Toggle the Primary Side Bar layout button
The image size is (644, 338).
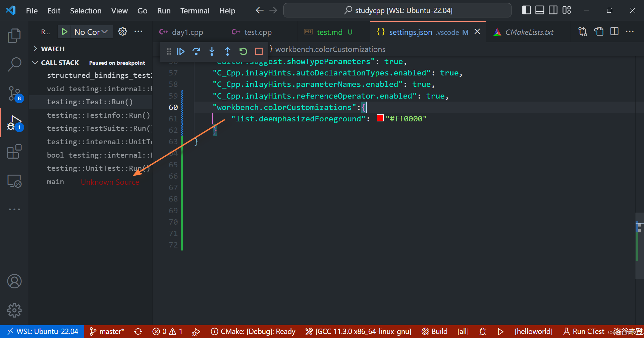click(x=527, y=10)
